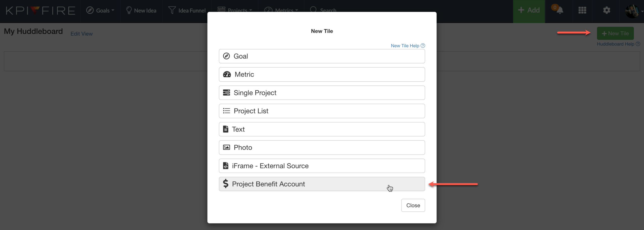Click the user profile avatar
This screenshot has height=230, width=644.
pyautogui.click(x=632, y=11)
